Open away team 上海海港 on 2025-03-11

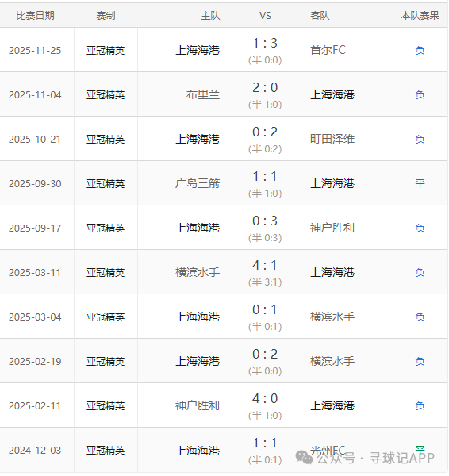[x=332, y=272]
